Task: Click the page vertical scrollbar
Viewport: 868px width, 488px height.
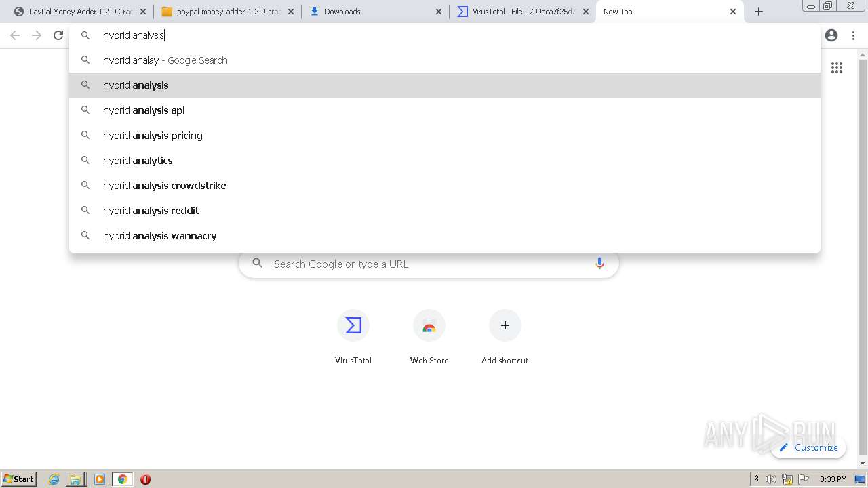Action: (x=863, y=258)
